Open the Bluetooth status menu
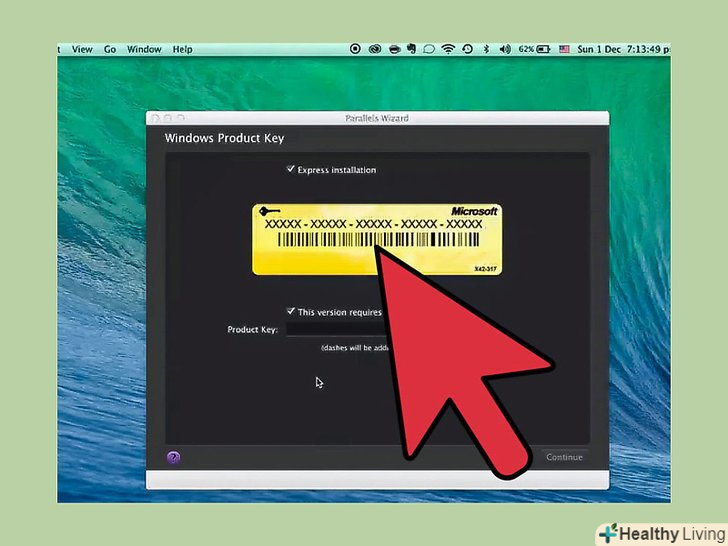Image resolution: width=728 pixels, height=546 pixels. 487,49
